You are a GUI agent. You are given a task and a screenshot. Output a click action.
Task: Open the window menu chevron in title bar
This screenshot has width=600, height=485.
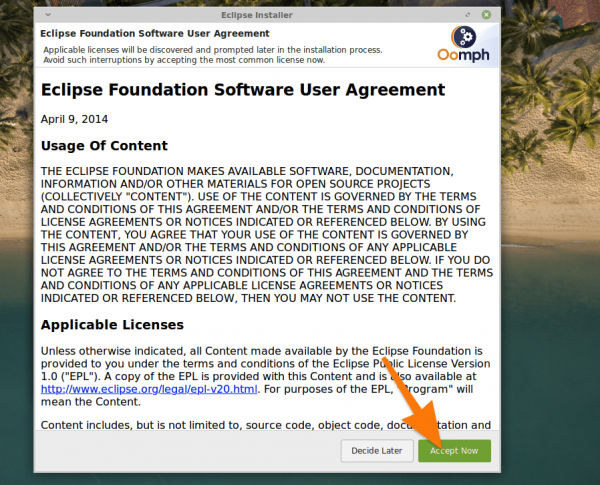(x=48, y=15)
